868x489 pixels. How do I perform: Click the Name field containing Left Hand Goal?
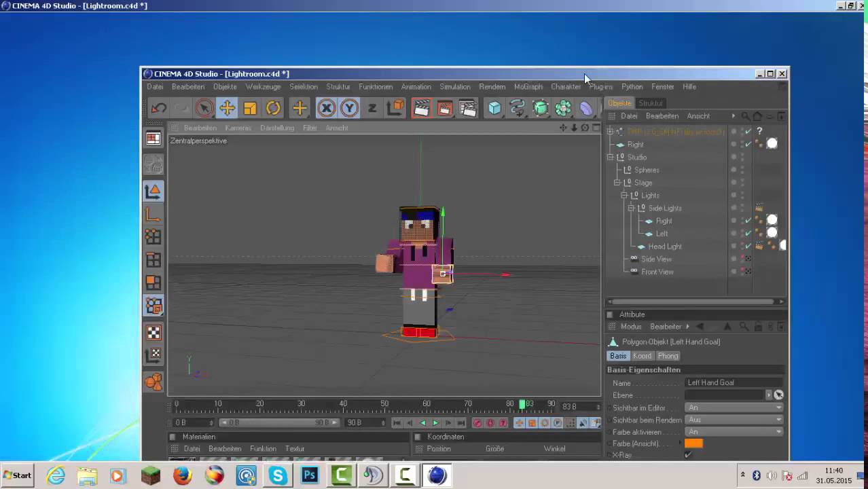click(734, 382)
